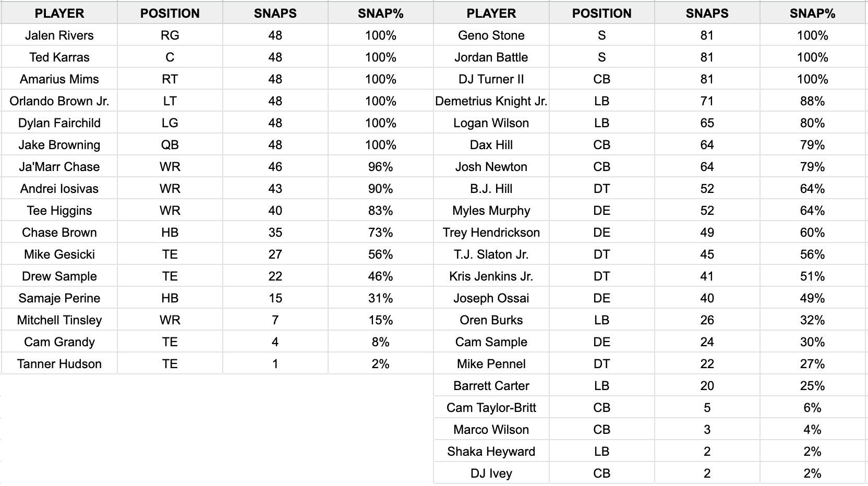Select the Cam Taylor-Britt cell
Viewport: 868px width, 486px height.
coord(491,408)
